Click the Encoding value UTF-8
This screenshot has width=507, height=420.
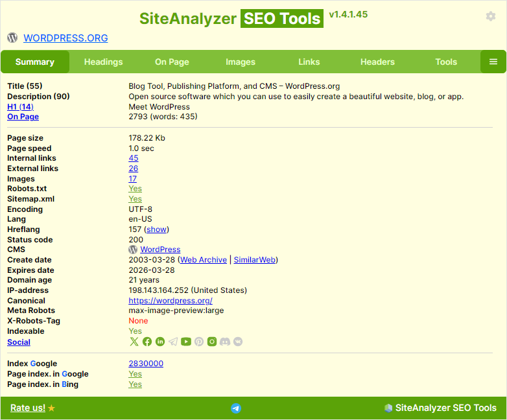[140, 209]
